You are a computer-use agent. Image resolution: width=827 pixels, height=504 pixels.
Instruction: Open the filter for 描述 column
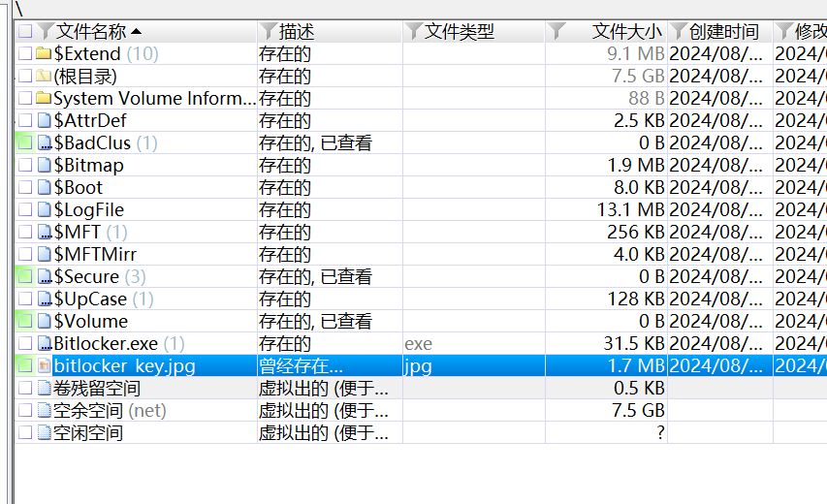269,31
